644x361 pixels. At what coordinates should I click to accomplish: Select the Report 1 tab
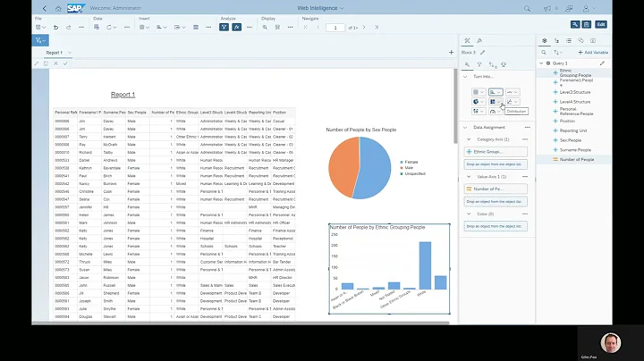coord(55,53)
